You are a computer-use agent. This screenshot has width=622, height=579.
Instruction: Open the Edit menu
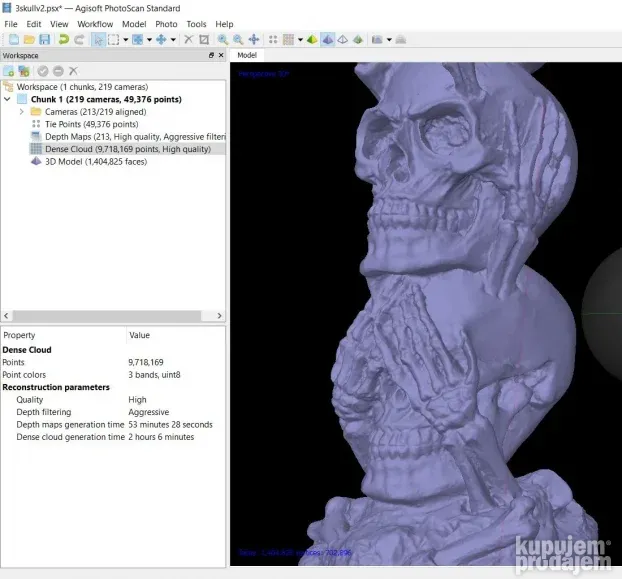[34, 24]
